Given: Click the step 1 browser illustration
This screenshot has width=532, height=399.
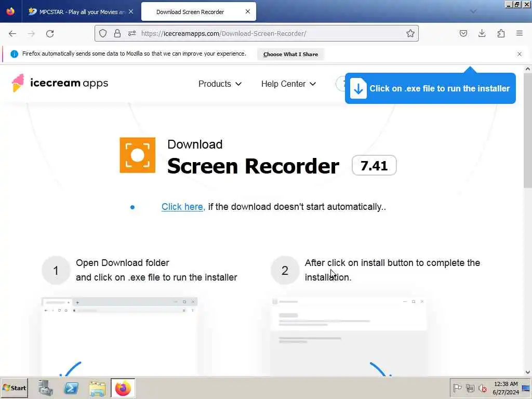Looking at the screenshot, I should (x=119, y=337).
